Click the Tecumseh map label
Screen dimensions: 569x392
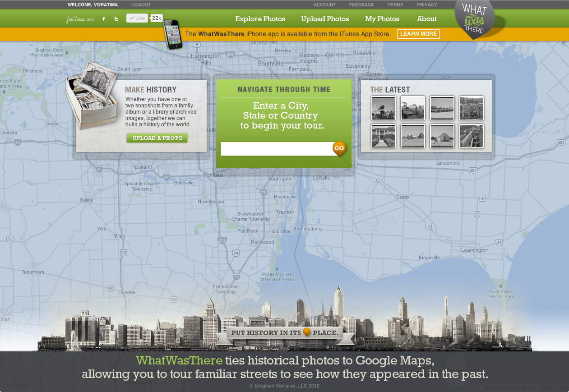(x=33, y=272)
